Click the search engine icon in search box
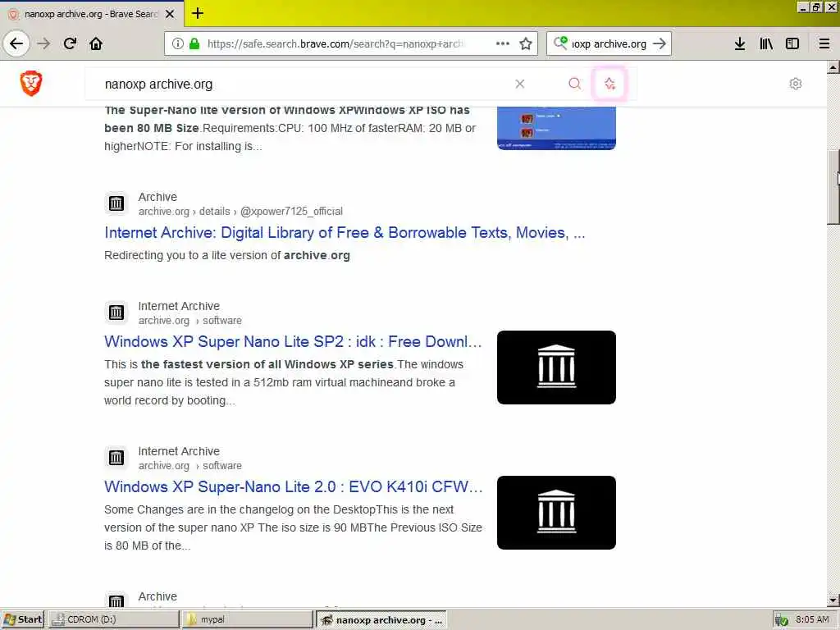 click(x=559, y=43)
